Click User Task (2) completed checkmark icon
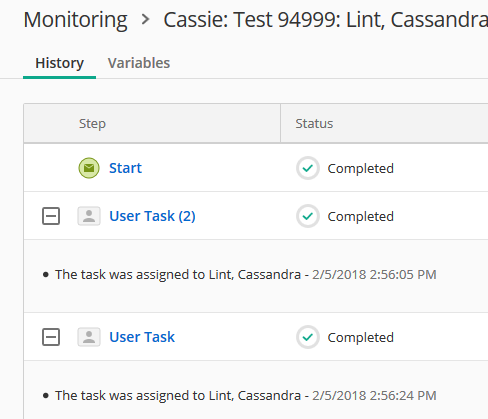 click(x=308, y=216)
